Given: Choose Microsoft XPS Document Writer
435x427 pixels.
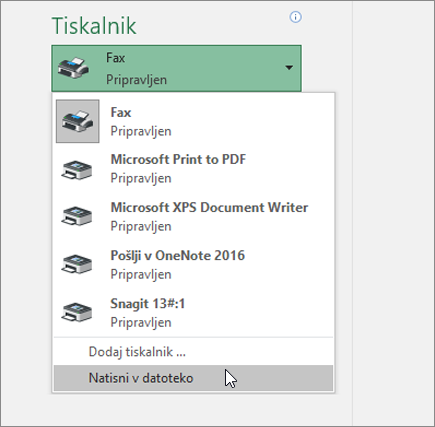Looking at the screenshot, I should pos(194,217).
